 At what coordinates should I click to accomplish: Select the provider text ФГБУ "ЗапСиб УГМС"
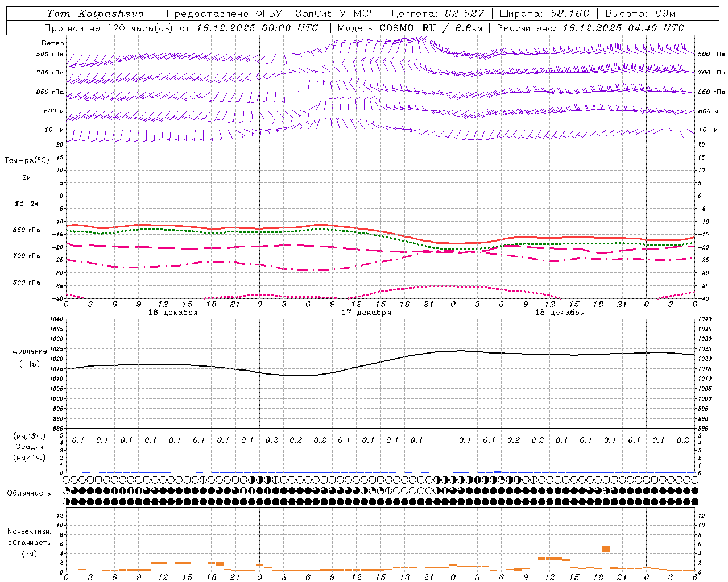point(315,14)
